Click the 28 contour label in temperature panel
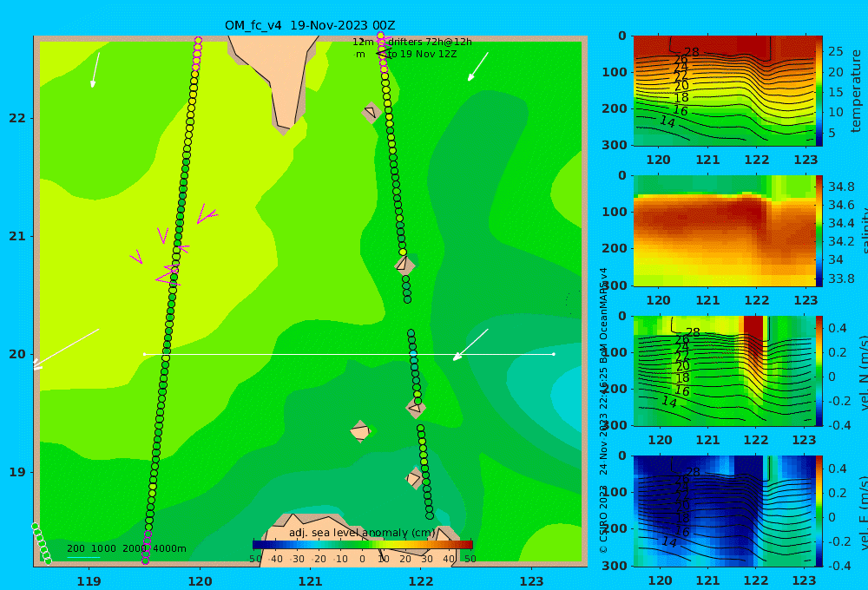 (x=692, y=52)
